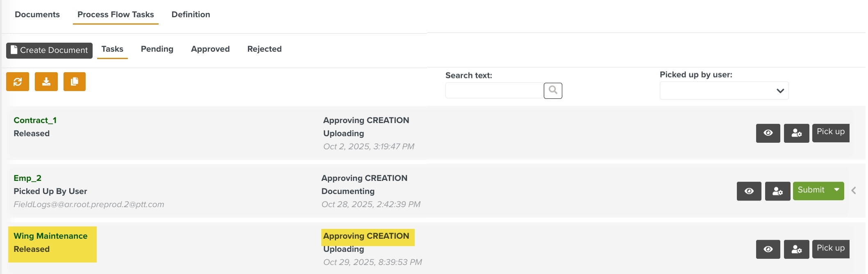This screenshot has width=868, height=274.
Task: Open the Pending tab
Action: click(x=157, y=49)
